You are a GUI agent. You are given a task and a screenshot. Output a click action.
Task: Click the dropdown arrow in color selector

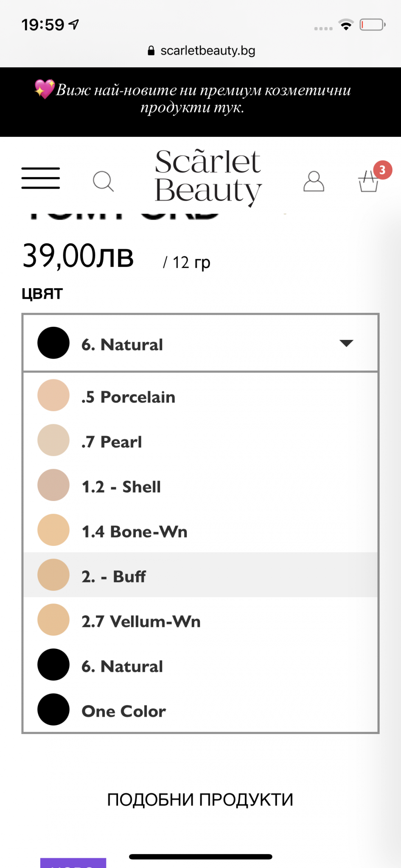point(346,343)
